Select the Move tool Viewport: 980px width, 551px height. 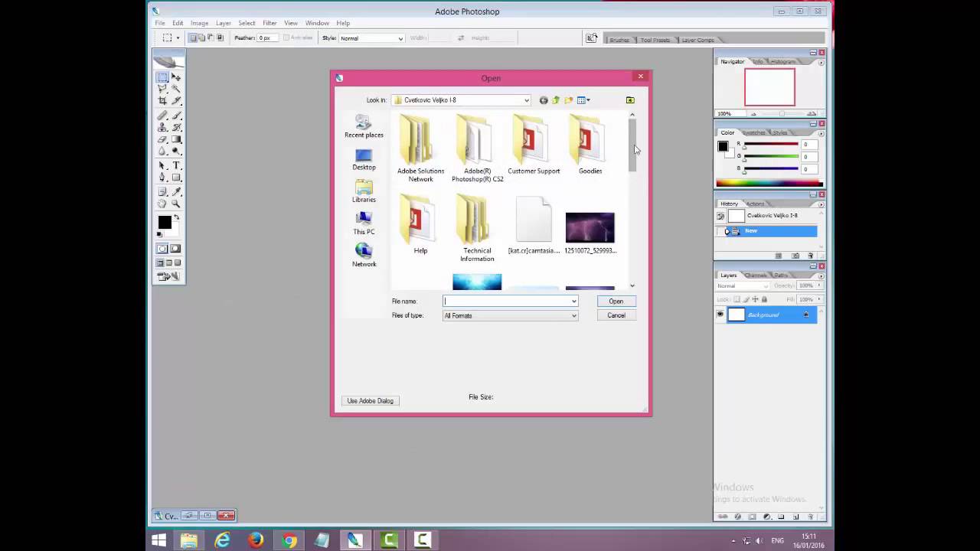click(176, 77)
